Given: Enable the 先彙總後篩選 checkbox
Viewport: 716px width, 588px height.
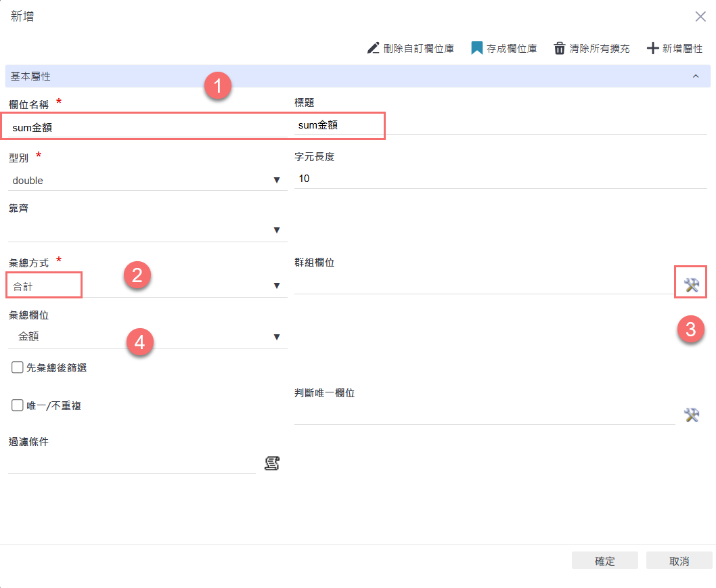Looking at the screenshot, I should tap(18, 367).
